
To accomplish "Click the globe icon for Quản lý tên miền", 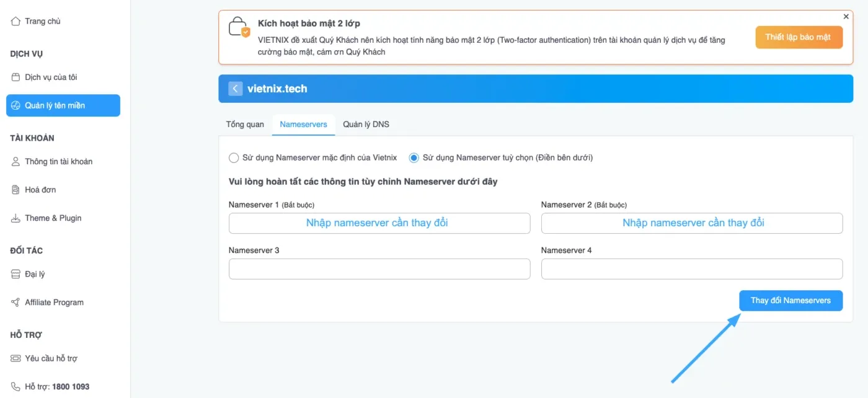I will pos(16,105).
